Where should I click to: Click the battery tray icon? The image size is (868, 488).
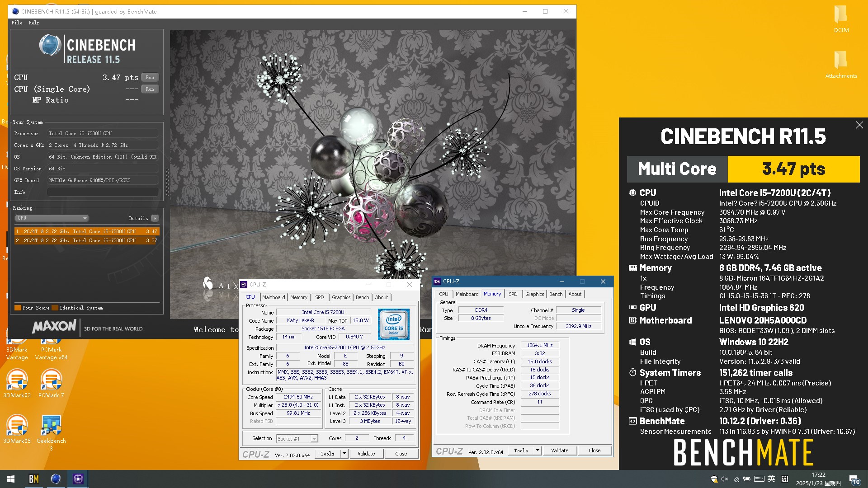[x=747, y=479]
